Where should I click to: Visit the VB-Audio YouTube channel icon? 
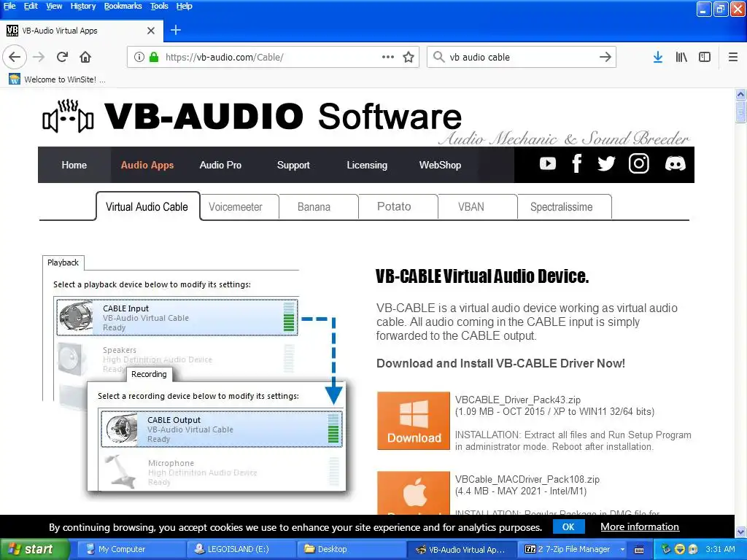[548, 164]
